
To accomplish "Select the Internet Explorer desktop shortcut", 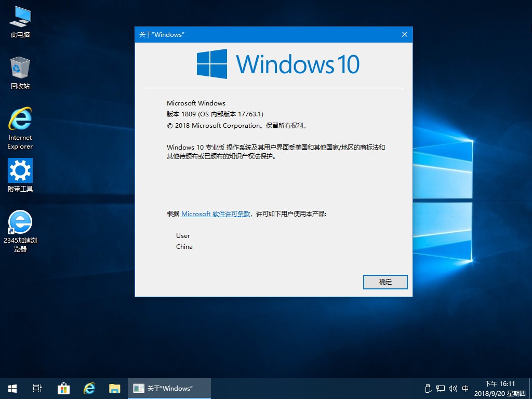I will (20, 128).
